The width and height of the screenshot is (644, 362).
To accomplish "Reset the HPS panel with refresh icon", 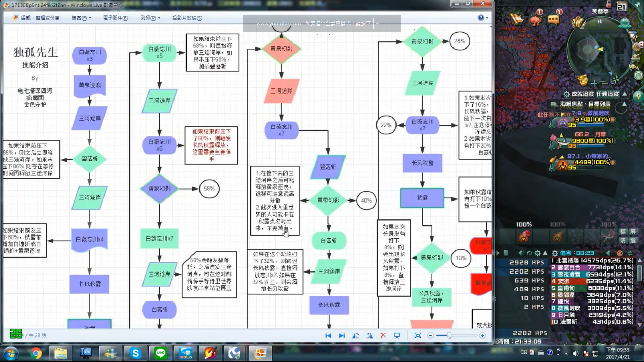I will click(x=529, y=253).
